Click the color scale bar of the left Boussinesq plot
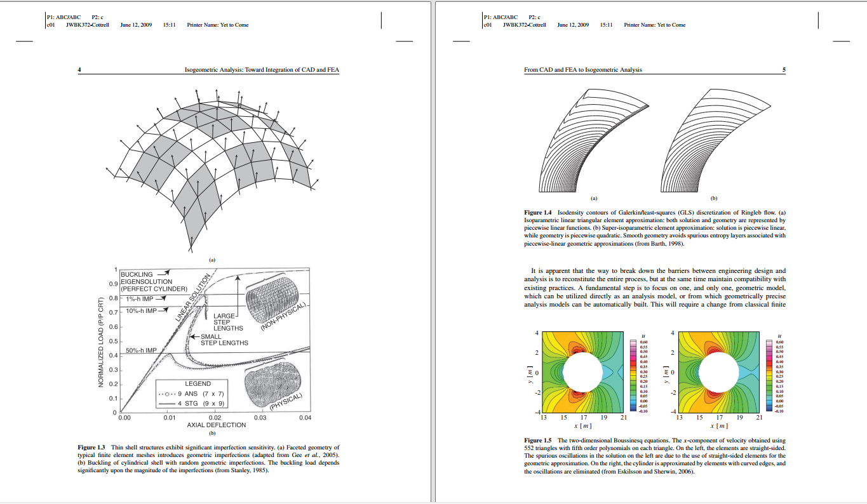The height and width of the screenshot is (504, 867). tap(633, 376)
